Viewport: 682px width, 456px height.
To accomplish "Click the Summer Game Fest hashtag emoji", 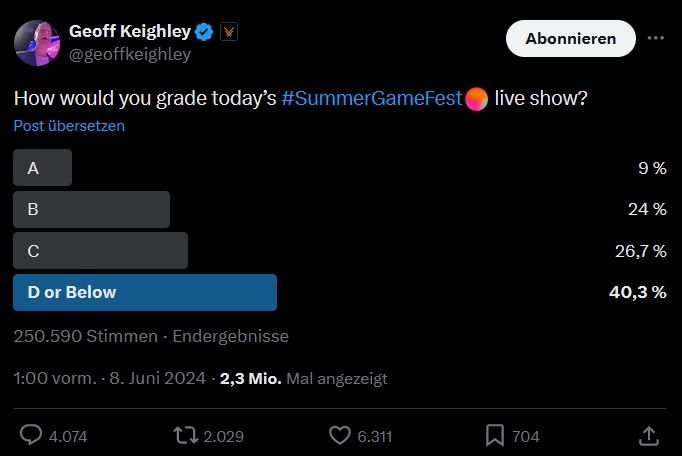I will 477,99.
